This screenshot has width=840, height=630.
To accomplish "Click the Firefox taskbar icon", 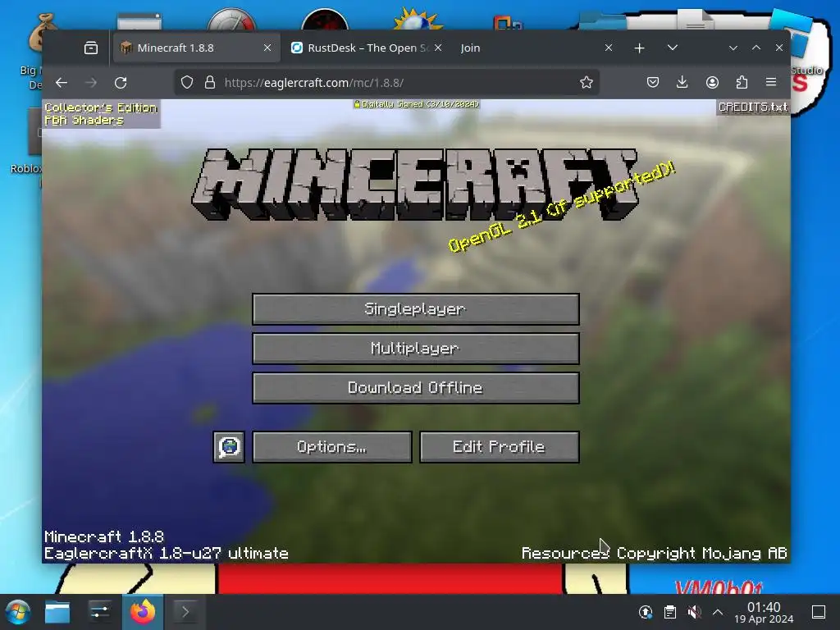I will click(143, 612).
